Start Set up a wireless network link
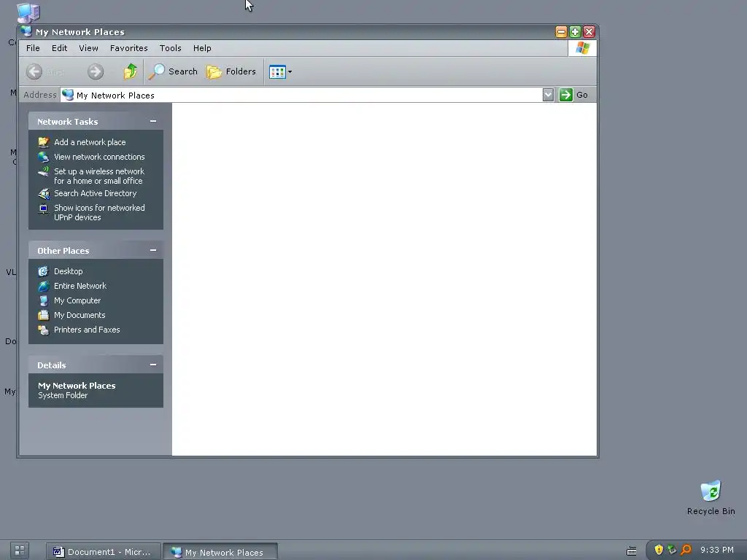The height and width of the screenshot is (560, 747). 98,176
